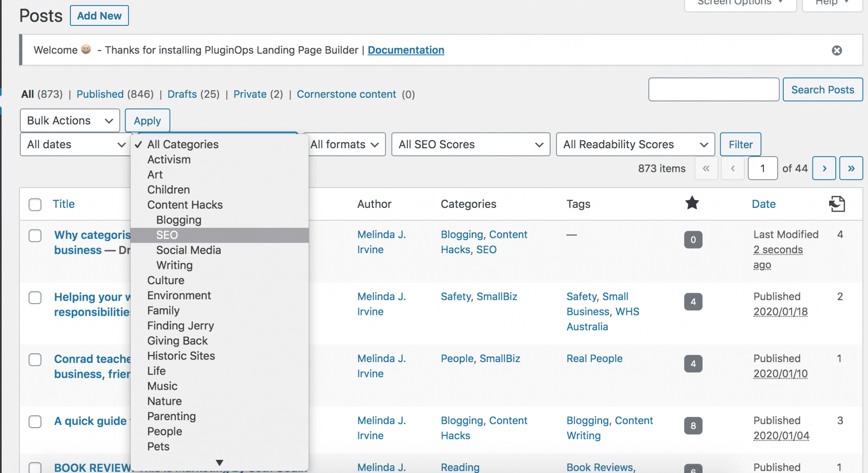Click the first-page double-left arrow
Viewport: 868px width, 473px height.
[x=706, y=168]
